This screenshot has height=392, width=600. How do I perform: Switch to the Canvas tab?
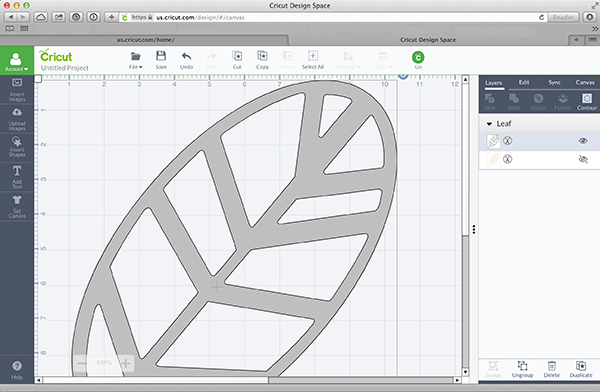585,82
